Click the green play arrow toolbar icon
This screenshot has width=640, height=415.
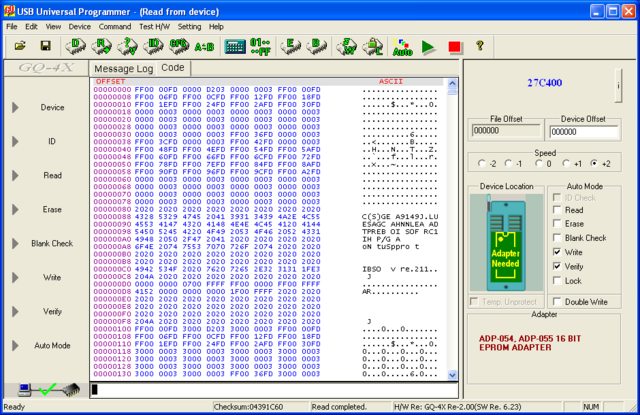click(428, 47)
